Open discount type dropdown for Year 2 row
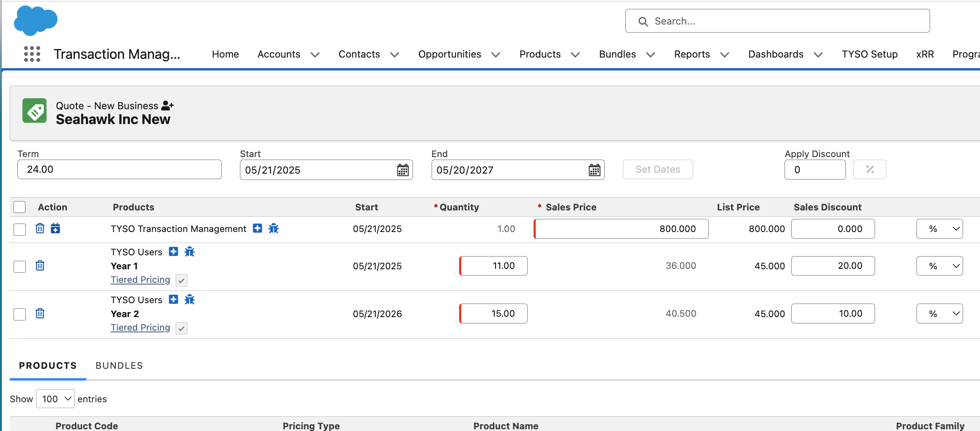 (939, 314)
